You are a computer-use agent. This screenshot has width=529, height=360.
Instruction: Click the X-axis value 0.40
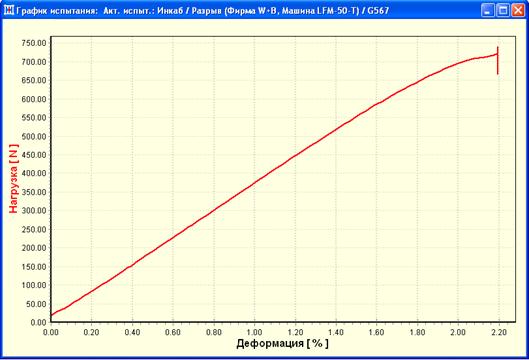point(132,332)
